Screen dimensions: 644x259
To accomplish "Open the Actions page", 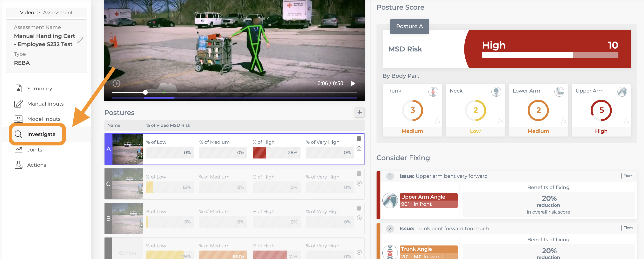I will coord(36,165).
